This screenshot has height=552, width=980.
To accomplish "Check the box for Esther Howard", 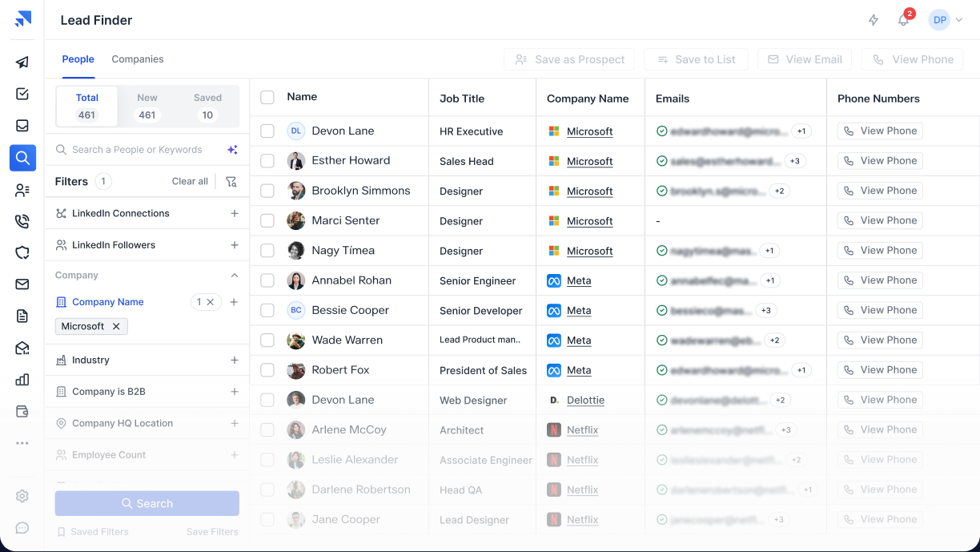I will pos(267,161).
